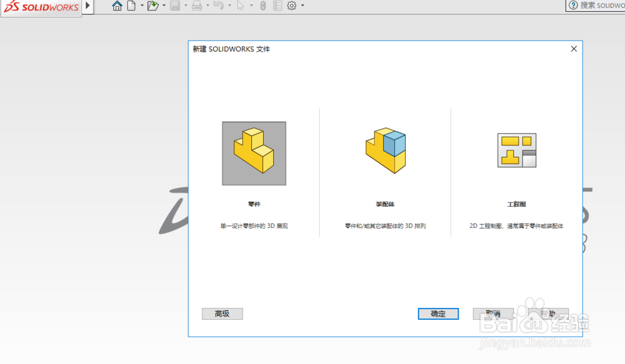
Task: Click the 装配体 (Assembly) template icon
Action: [386, 150]
